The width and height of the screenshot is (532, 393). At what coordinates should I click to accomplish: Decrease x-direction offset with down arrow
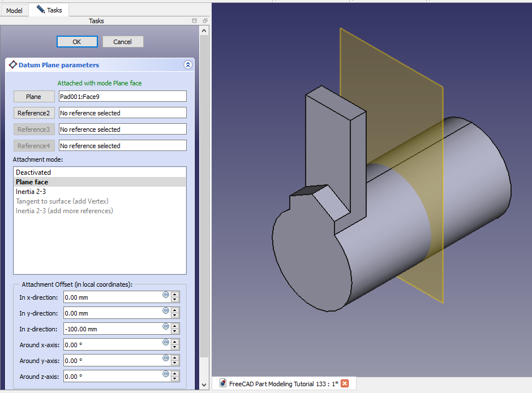click(175, 300)
